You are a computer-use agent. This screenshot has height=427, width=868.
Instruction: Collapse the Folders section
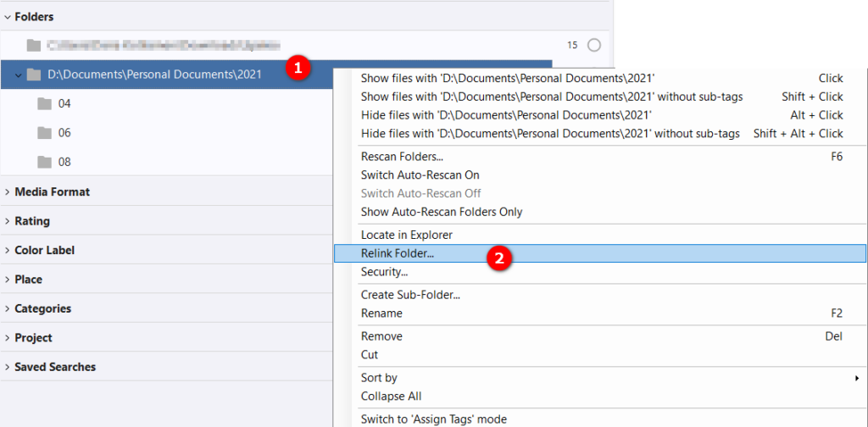click(8, 17)
